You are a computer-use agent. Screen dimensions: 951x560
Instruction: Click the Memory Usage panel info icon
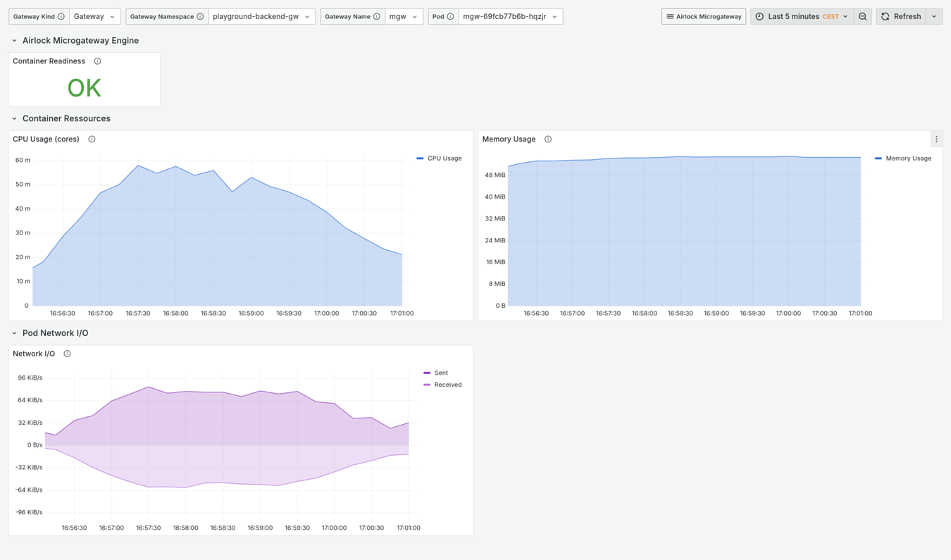pyautogui.click(x=548, y=139)
